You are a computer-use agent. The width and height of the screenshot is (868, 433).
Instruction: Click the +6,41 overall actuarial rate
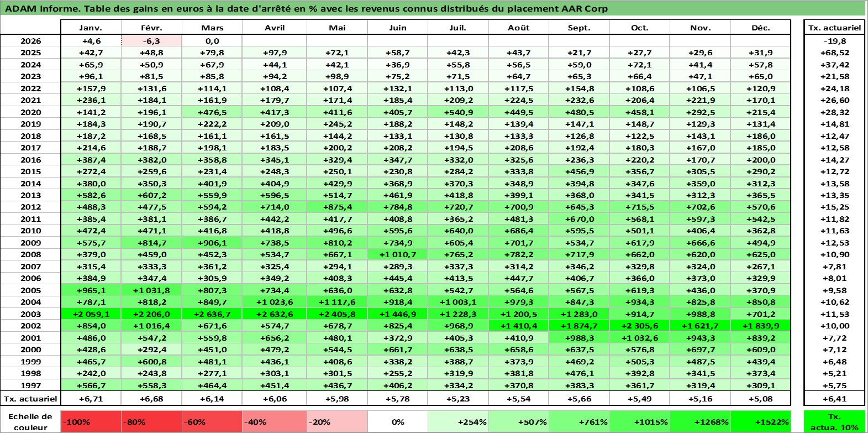[x=834, y=399]
